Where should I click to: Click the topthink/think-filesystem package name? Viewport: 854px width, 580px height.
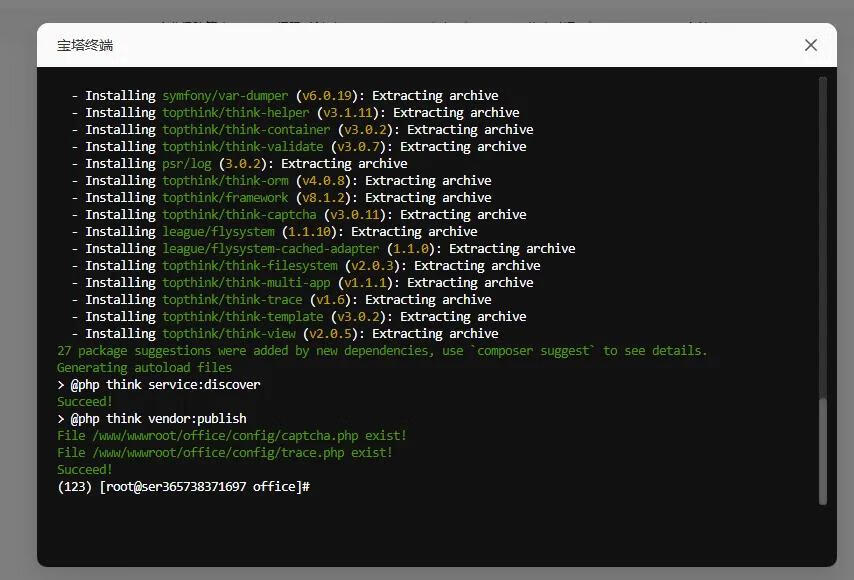tap(249, 265)
